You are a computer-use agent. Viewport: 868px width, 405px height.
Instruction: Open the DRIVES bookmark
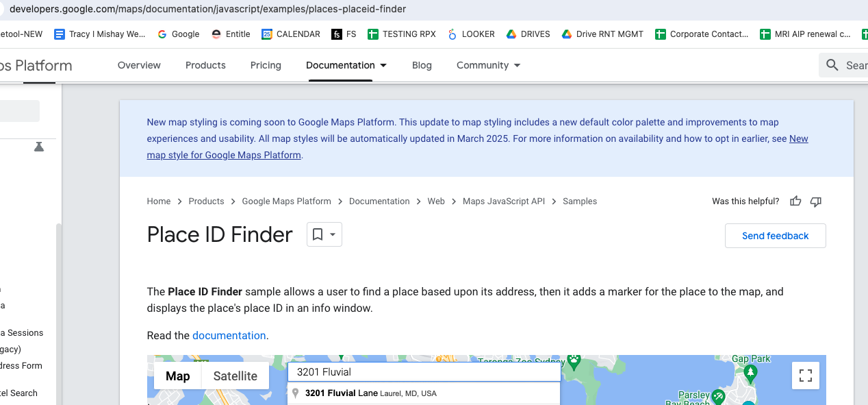[x=528, y=34]
